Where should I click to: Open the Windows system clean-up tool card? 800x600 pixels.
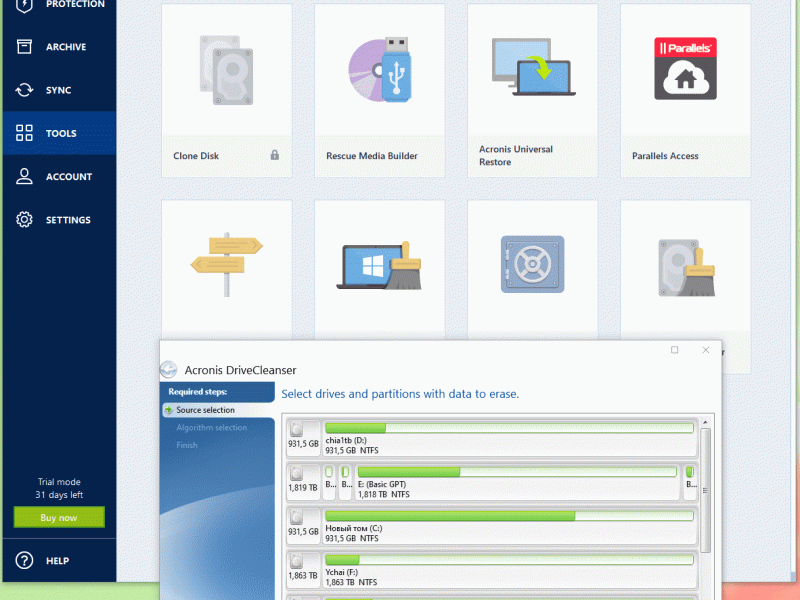(x=380, y=269)
